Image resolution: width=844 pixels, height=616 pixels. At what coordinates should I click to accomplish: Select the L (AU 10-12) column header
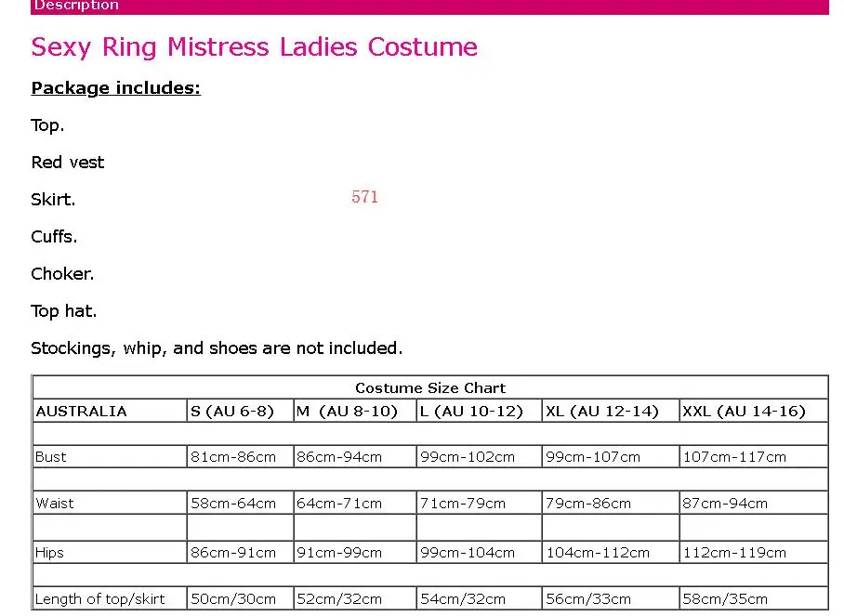479,411
